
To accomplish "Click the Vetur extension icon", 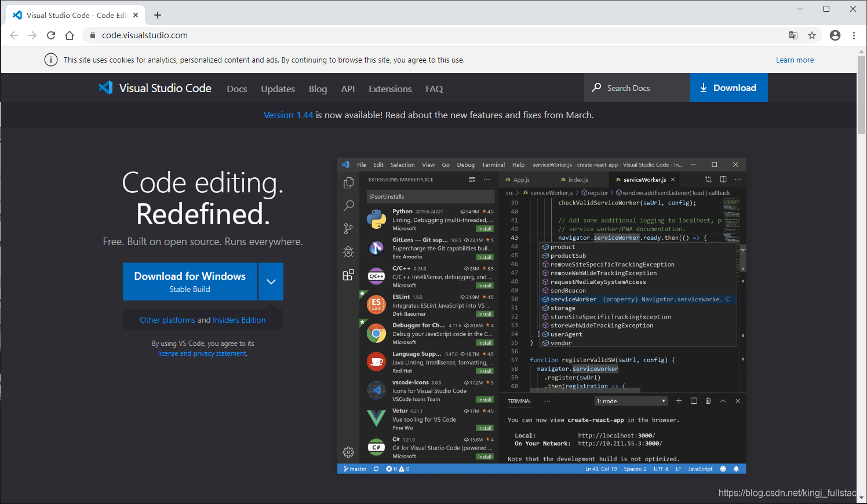I will pyautogui.click(x=377, y=418).
